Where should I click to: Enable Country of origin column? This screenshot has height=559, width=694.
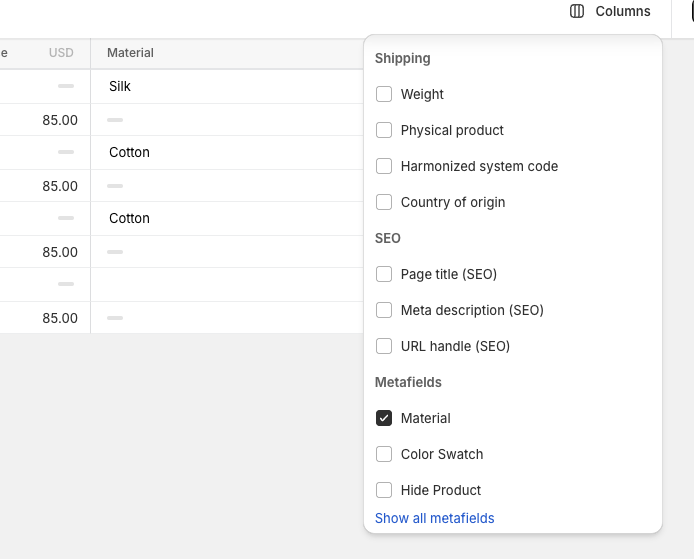point(384,202)
